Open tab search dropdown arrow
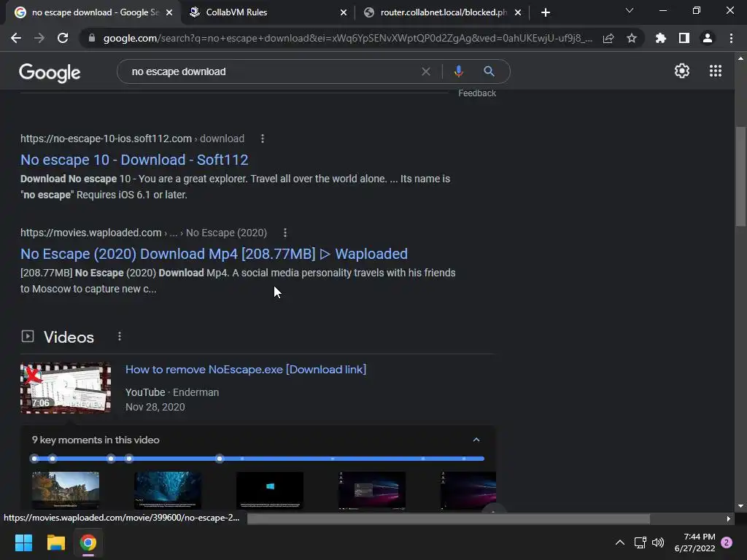747x560 pixels. click(x=630, y=10)
